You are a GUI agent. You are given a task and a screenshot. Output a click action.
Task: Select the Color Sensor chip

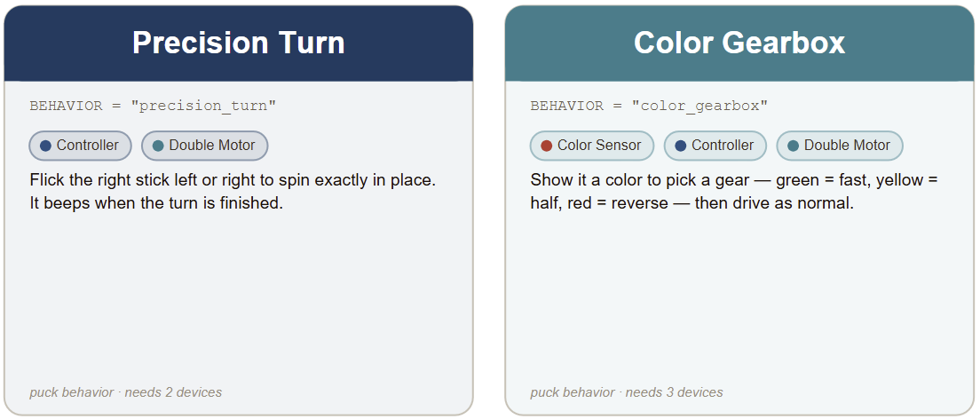592,146
